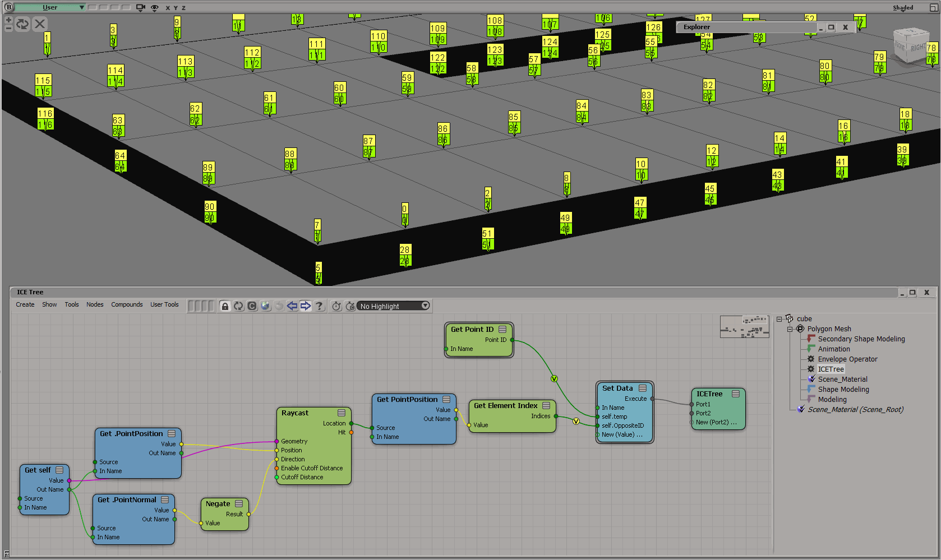Select the Raycast node title
Viewport: 941px width, 560px height.
tap(295, 413)
